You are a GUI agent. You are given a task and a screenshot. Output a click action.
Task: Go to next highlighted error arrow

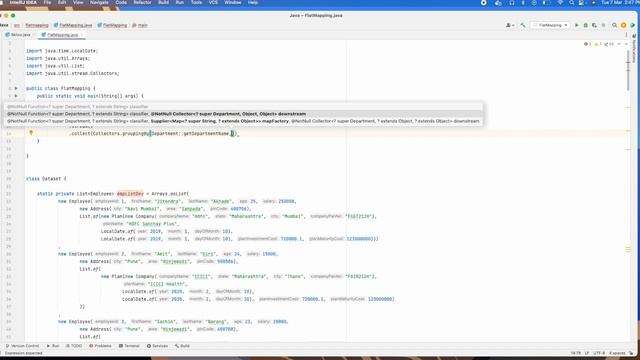626,44
